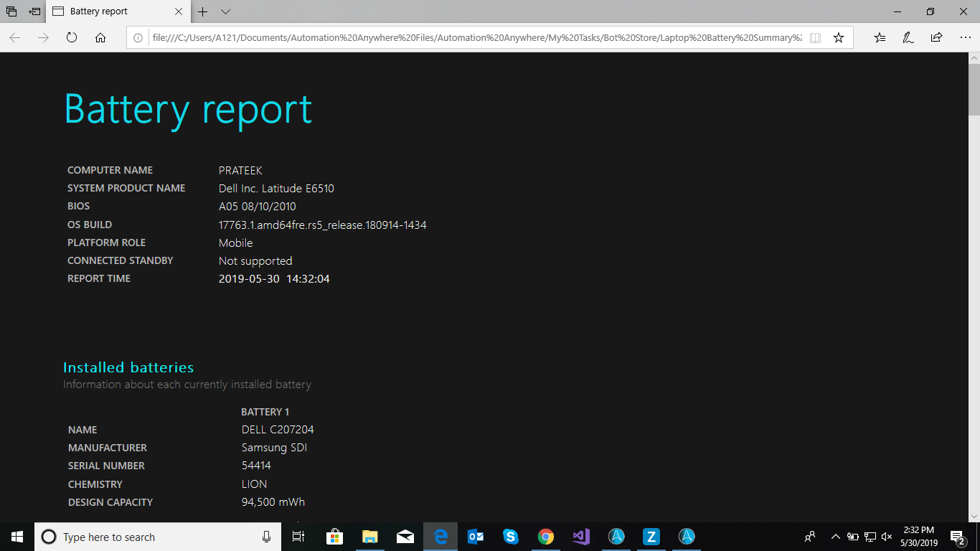
Task: Click the Not supported value
Action: click(255, 261)
